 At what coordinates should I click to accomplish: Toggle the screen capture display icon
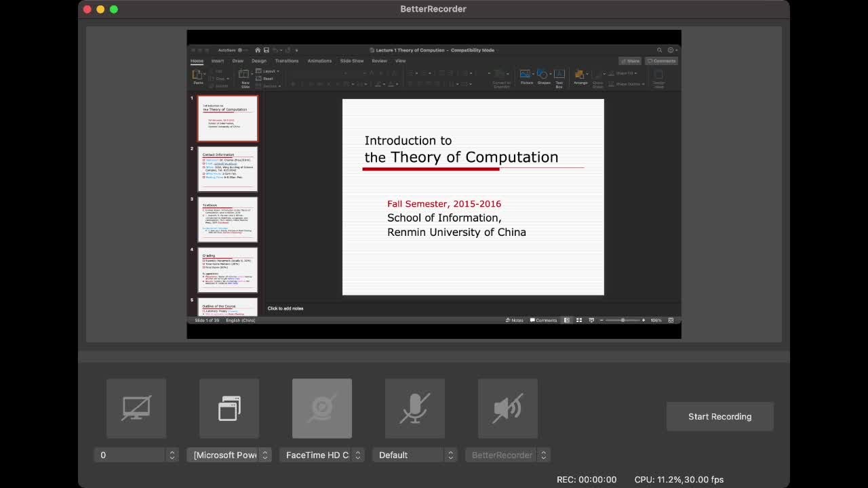[136, 408]
